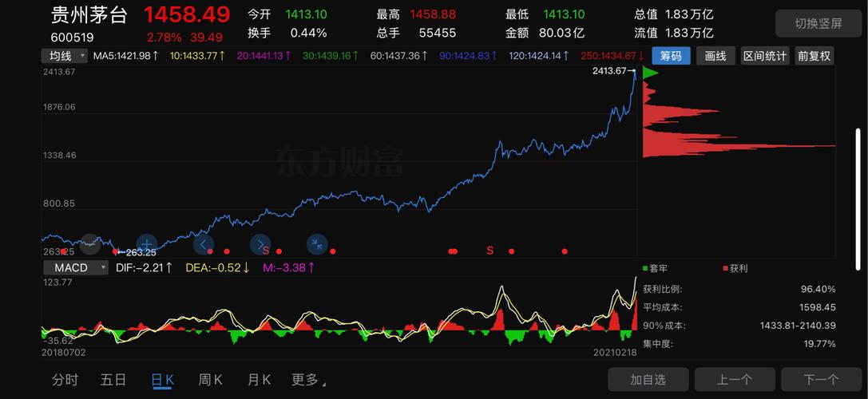This screenshot has height=399, width=868.
Task: Click the yellow DEA:-0.52 value
Action: (217, 268)
